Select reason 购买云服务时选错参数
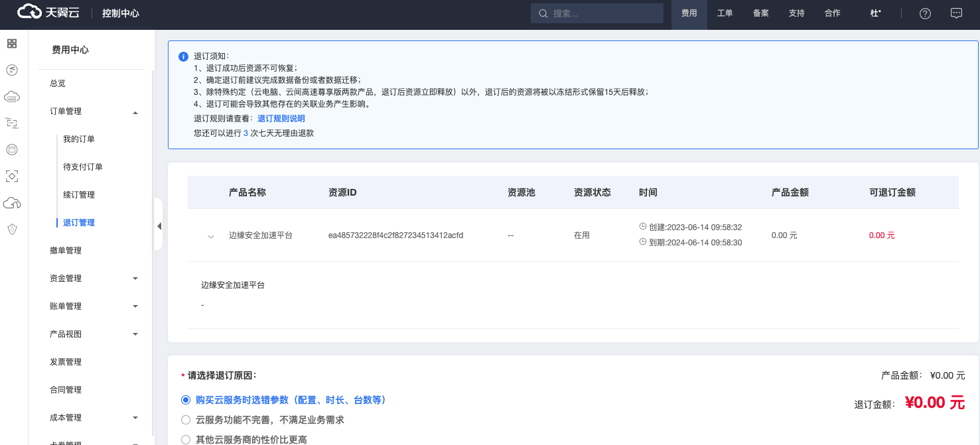 (186, 400)
